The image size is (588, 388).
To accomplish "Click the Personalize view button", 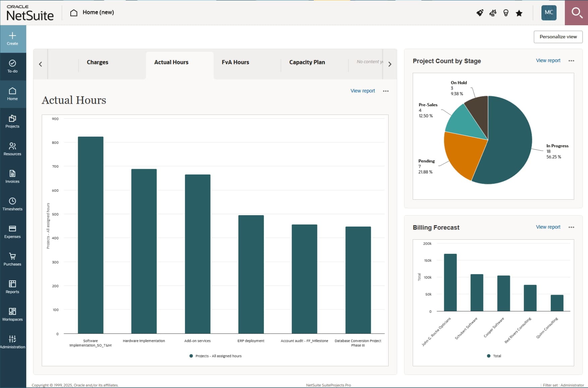I will (558, 37).
